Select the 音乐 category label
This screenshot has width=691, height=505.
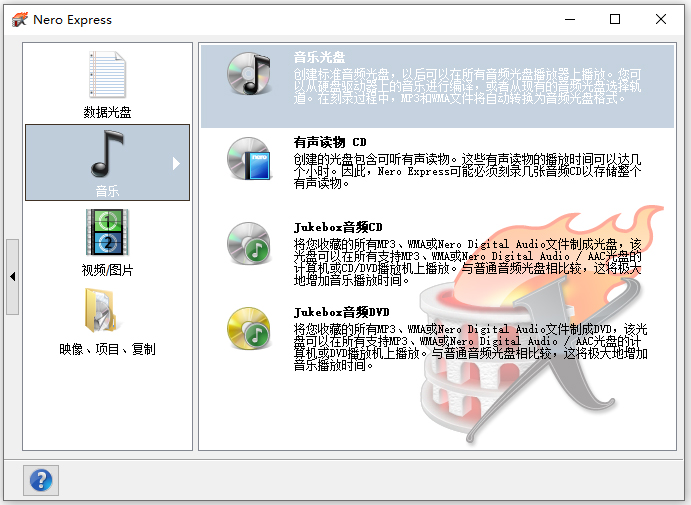click(x=108, y=191)
